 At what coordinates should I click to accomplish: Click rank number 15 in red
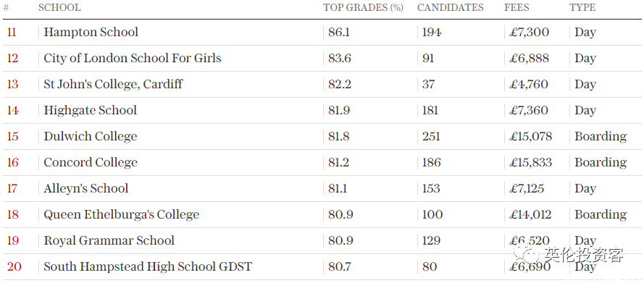pyautogui.click(x=13, y=137)
